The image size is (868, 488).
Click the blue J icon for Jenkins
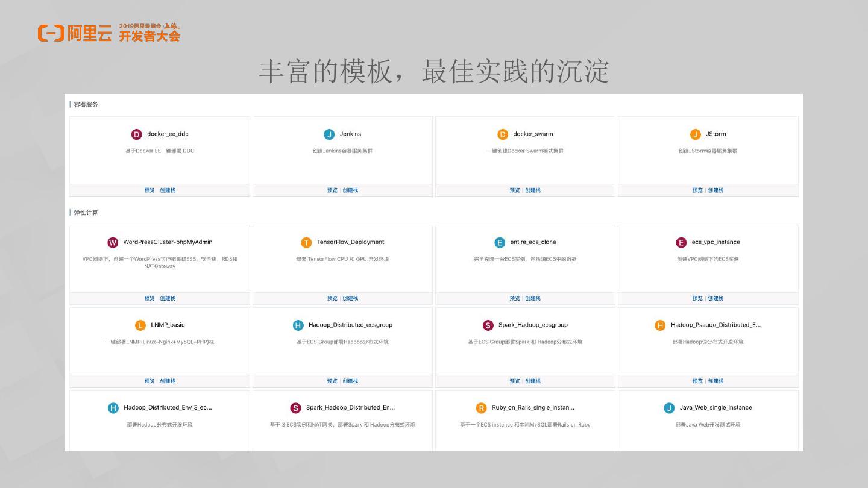pyautogui.click(x=329, y=134)
